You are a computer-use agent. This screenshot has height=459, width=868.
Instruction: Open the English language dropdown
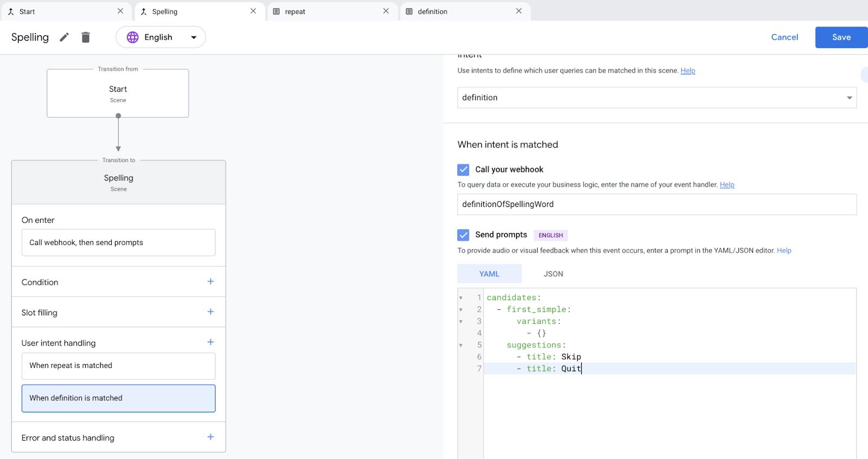point(161,37)
